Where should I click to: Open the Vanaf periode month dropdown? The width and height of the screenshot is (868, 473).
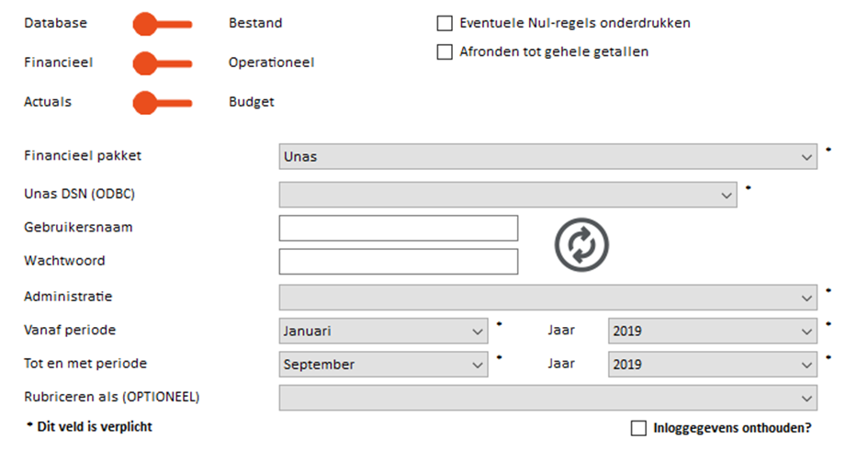(383, 331)
